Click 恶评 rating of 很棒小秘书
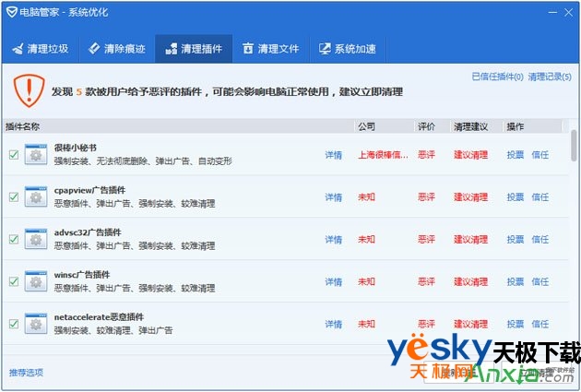 (426, 155)
